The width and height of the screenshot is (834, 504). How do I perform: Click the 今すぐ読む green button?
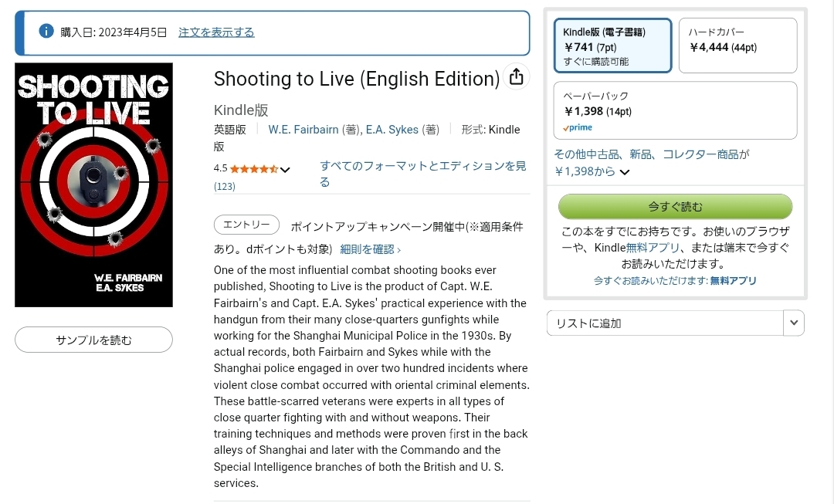tap(675, 206)
